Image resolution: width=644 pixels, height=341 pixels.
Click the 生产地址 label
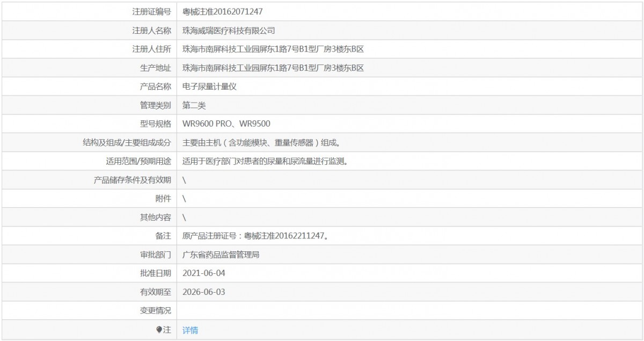[155, 68]
